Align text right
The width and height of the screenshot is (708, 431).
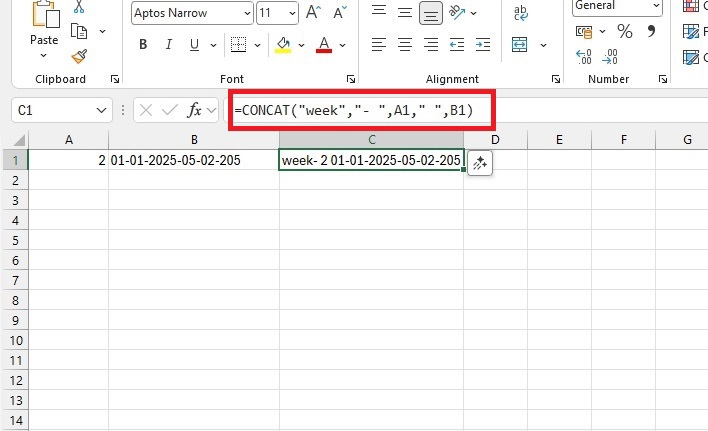coord(431,44)
